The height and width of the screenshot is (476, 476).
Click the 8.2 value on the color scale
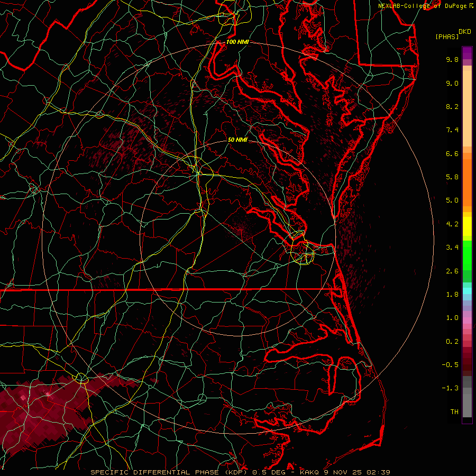[x=452, y=106]
